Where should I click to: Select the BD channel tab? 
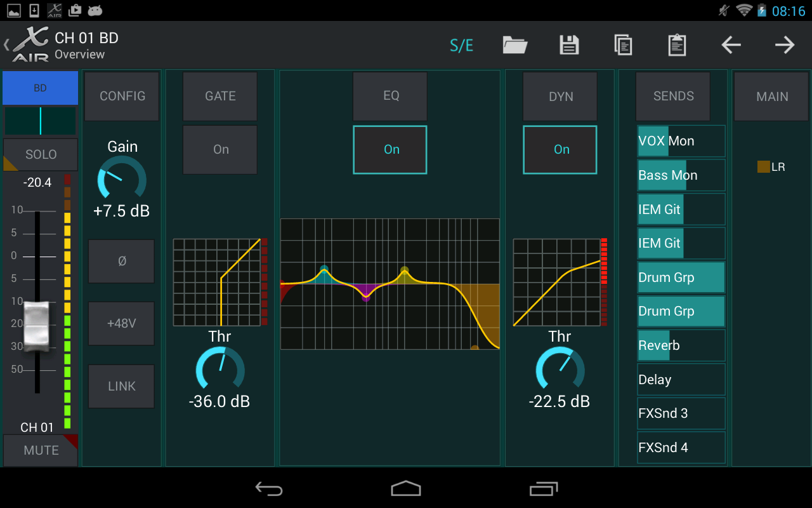[x=40, y=88]
